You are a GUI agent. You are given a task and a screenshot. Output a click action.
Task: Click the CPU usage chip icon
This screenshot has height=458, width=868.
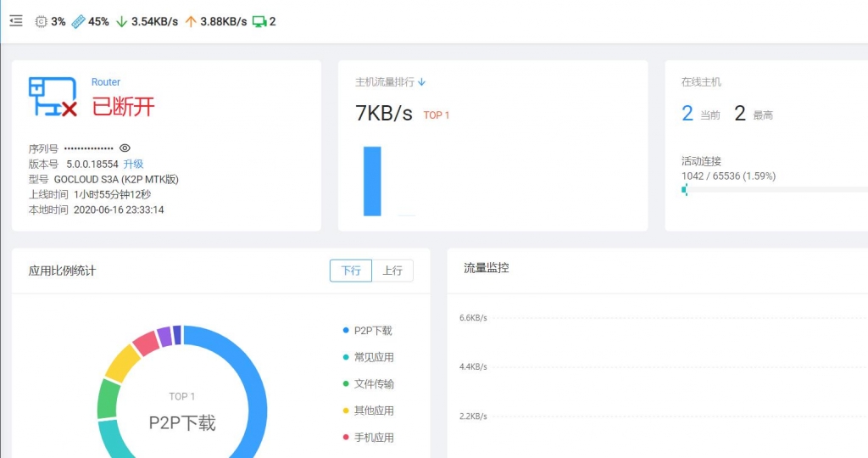point(42,21)
